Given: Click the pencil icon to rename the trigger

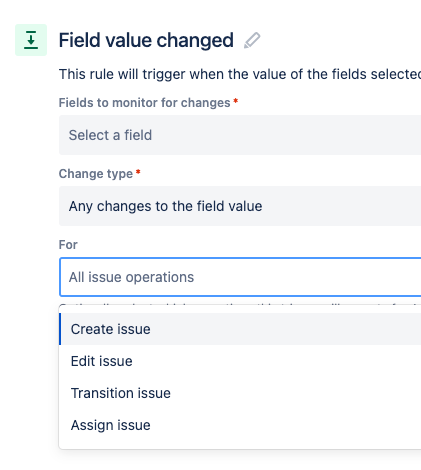Looking at the screenshot, I should tap(252, 40).
